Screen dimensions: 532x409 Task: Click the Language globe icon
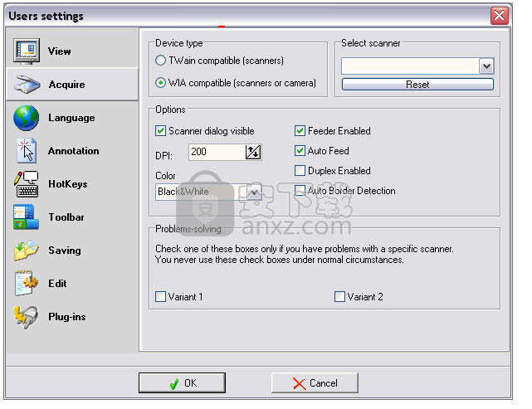[26, 118]
